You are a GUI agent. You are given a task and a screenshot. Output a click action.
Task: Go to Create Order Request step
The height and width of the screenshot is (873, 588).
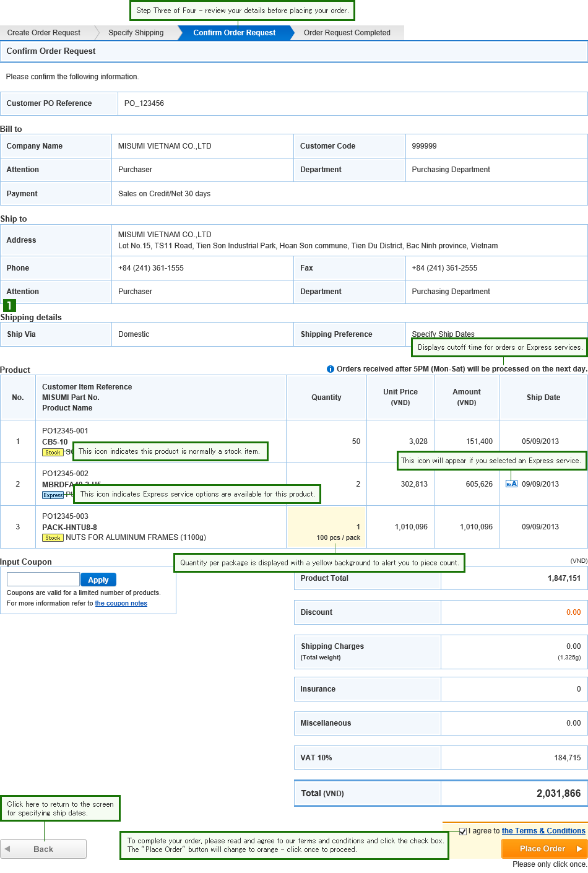44,33
